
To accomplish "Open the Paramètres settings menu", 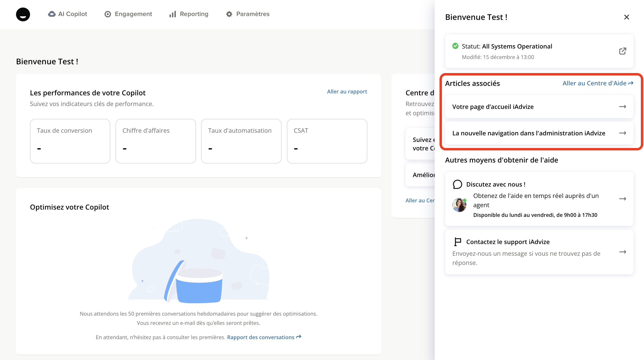I will click(248, 14).
